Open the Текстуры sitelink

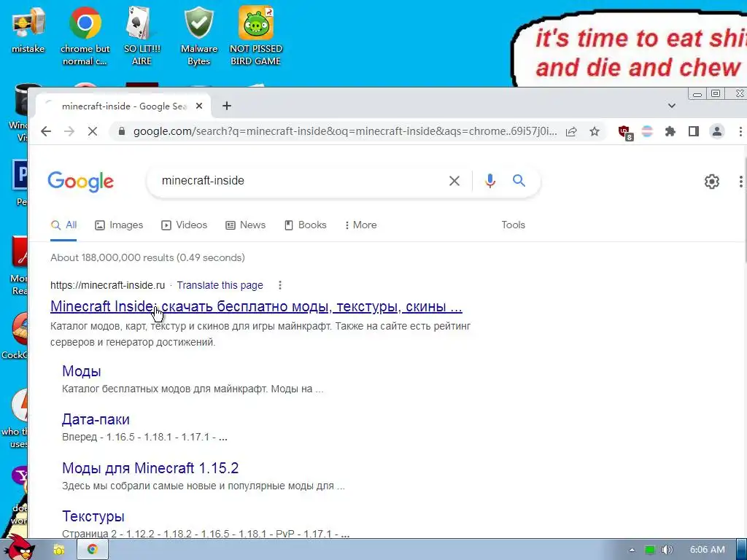[93, 516]
